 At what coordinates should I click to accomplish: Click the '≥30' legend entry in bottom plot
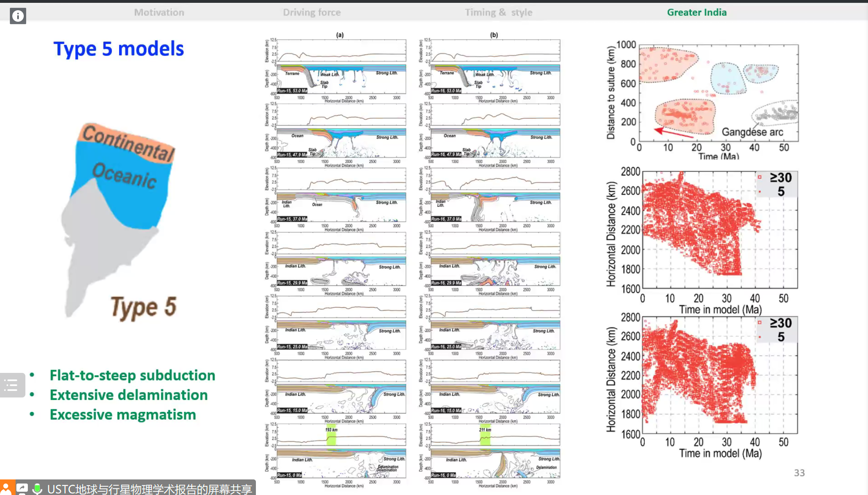[776, 323]
